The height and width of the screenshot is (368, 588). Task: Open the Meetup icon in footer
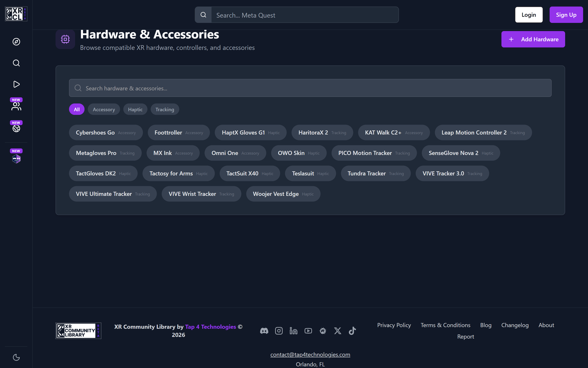[323, 331]
